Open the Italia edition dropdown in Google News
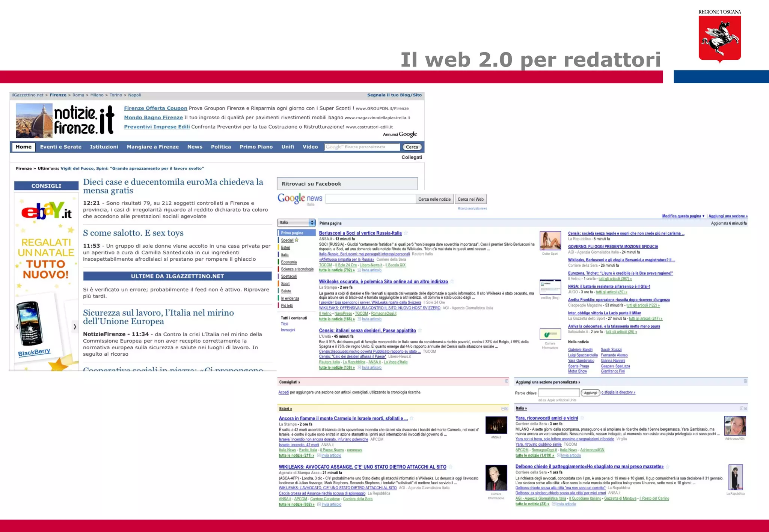The height and width of the screenshot is (532, 769). click(296, 222)
